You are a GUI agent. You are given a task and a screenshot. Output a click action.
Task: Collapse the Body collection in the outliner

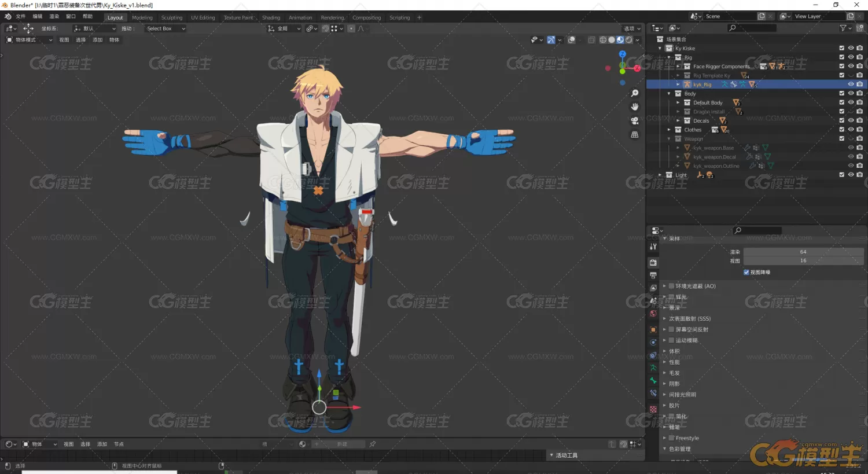pos(669,94)
